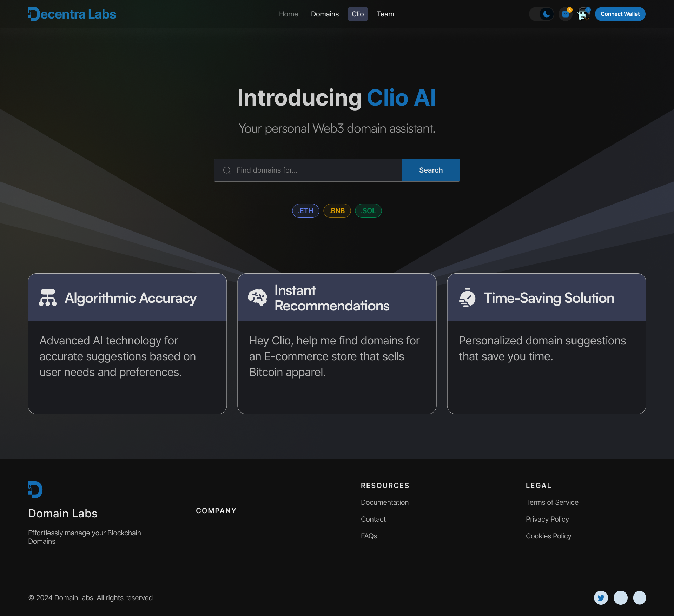Select the Algorithmic Accuracy flowchart icon
The height and width of the screenshot is (616, 674).
48,297
